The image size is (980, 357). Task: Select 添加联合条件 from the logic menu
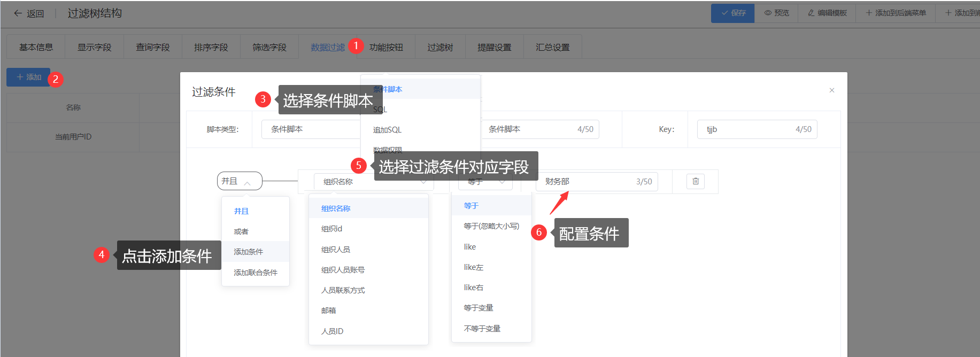coord(256,273)
